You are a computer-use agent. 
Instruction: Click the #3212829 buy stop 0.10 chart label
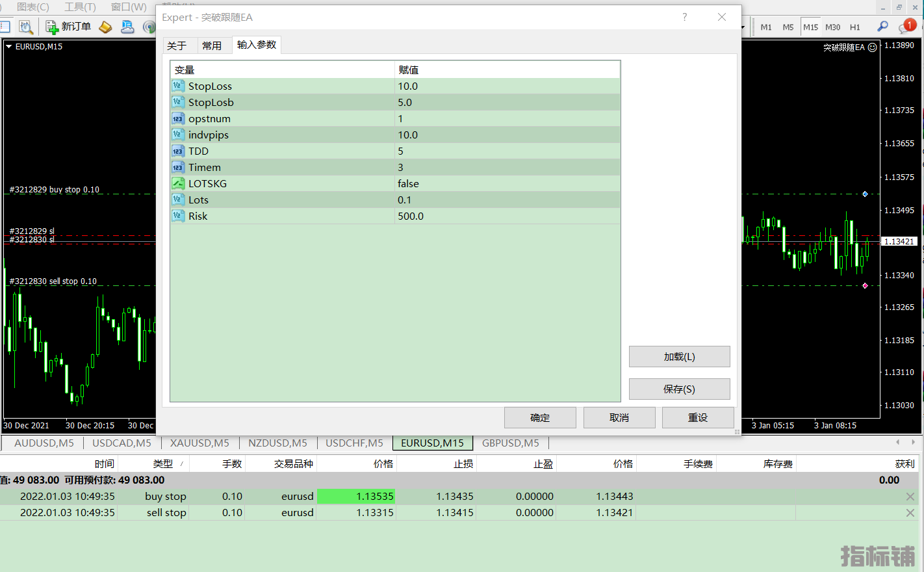[55, 190]
